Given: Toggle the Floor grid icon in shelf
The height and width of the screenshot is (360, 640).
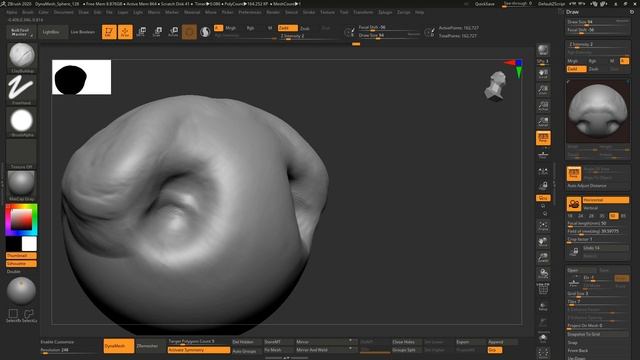Looking at the screenshot, I should click(543, 154).
